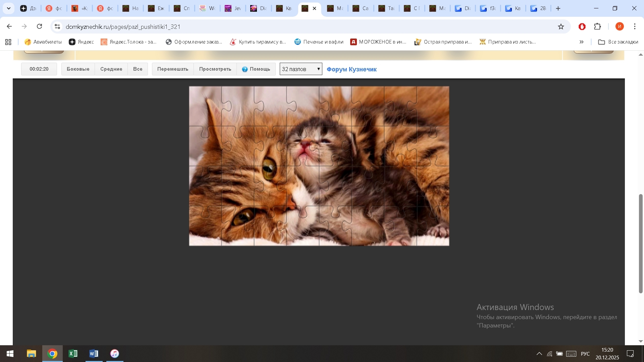The height and width of the screenshot is (362, 644).
Task: Show only side pieces with Боковые
Action: (78, 69)
